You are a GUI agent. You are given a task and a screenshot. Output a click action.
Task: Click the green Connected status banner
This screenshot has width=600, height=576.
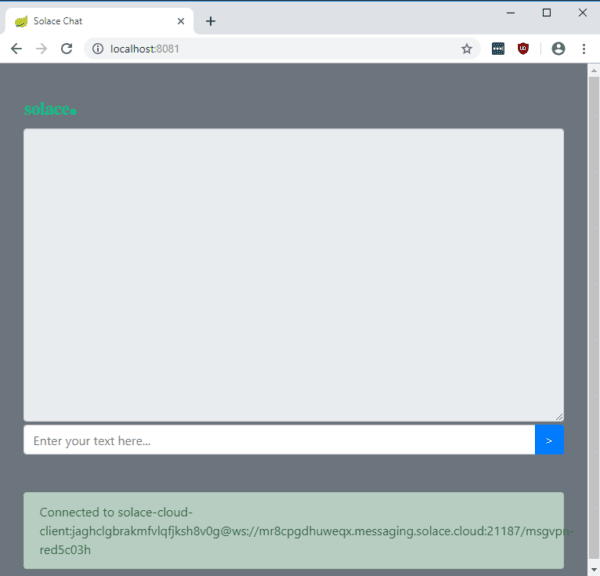click(293, 530)
